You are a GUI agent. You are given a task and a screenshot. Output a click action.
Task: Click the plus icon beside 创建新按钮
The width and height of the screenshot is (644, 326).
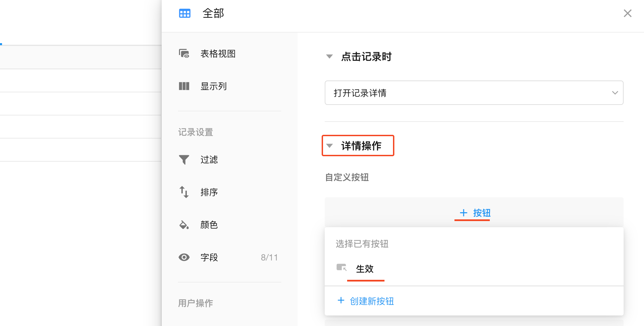(x=341, y=301)
